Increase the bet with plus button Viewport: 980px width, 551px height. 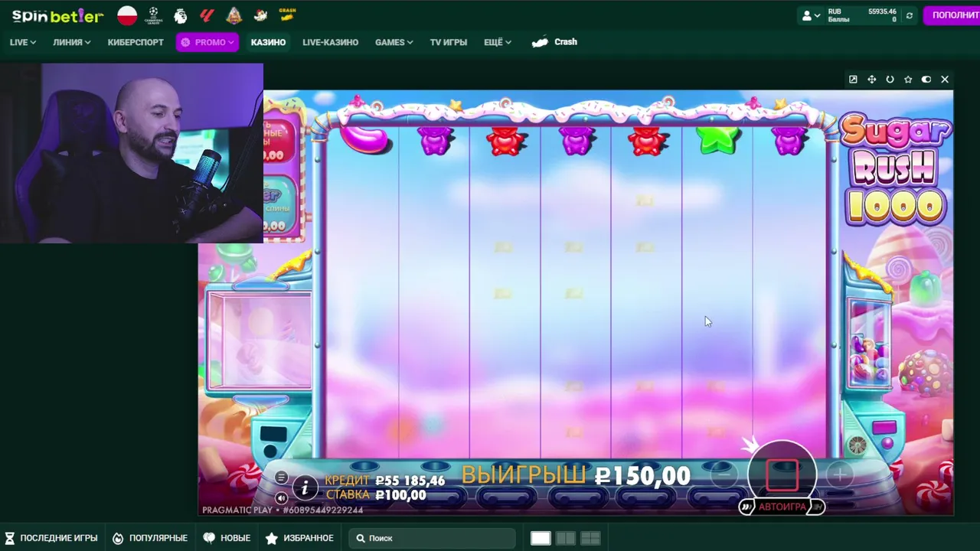pyautogui.click(x=839, y=475)
